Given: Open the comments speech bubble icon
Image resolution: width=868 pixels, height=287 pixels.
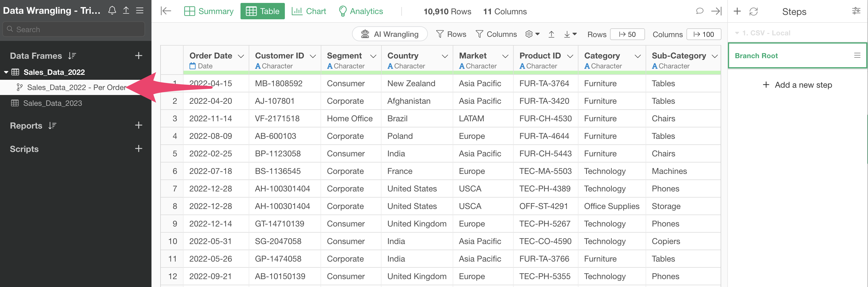Looking at the screenshot, I should (700, 11).
